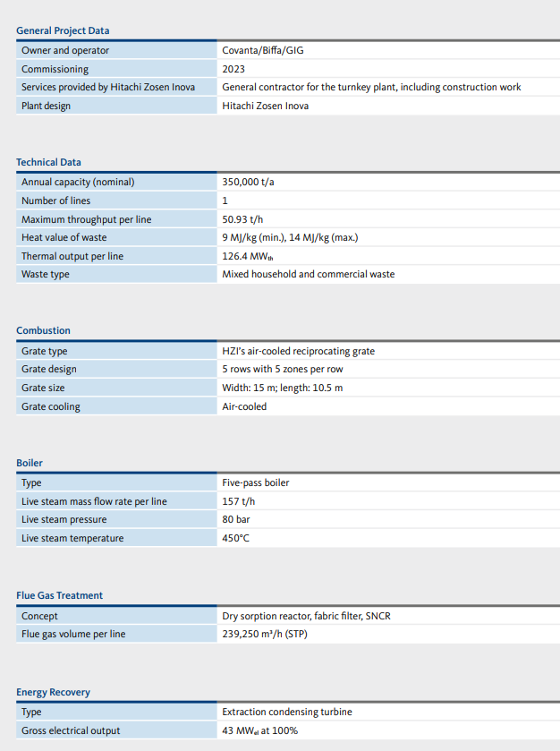Select the 350,000 t/a annual capacity value
This screenshot has width=560, height=751.
tap(248, 182)
